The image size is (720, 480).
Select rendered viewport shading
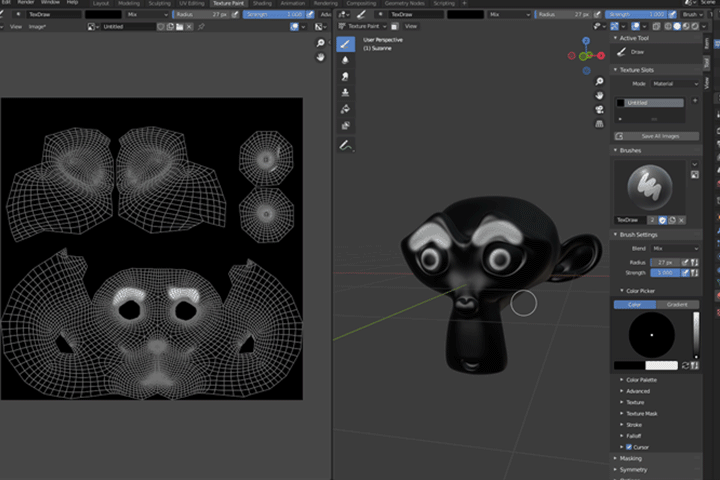(695, 26)
